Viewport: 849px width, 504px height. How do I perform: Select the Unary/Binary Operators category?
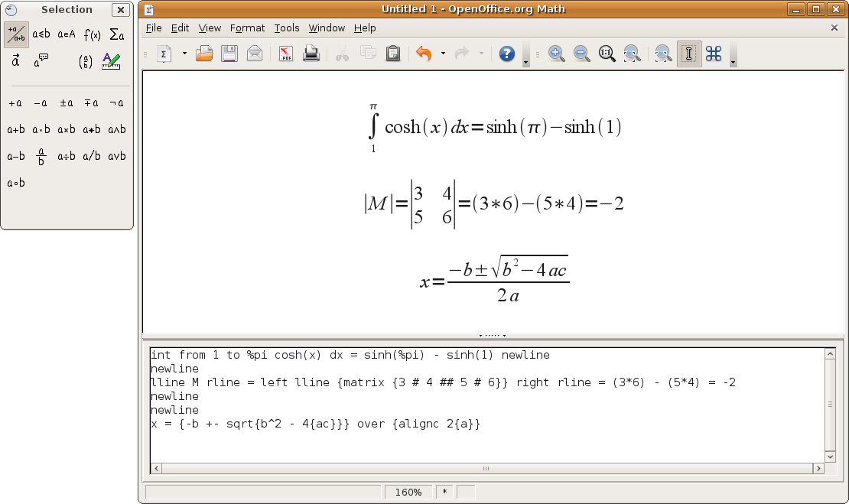point(16,34)
